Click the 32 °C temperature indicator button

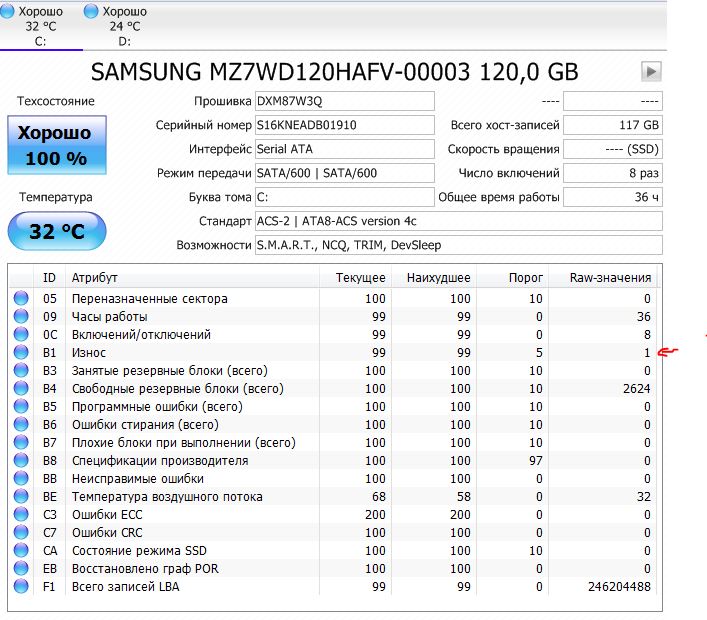[x=57, y=231]
